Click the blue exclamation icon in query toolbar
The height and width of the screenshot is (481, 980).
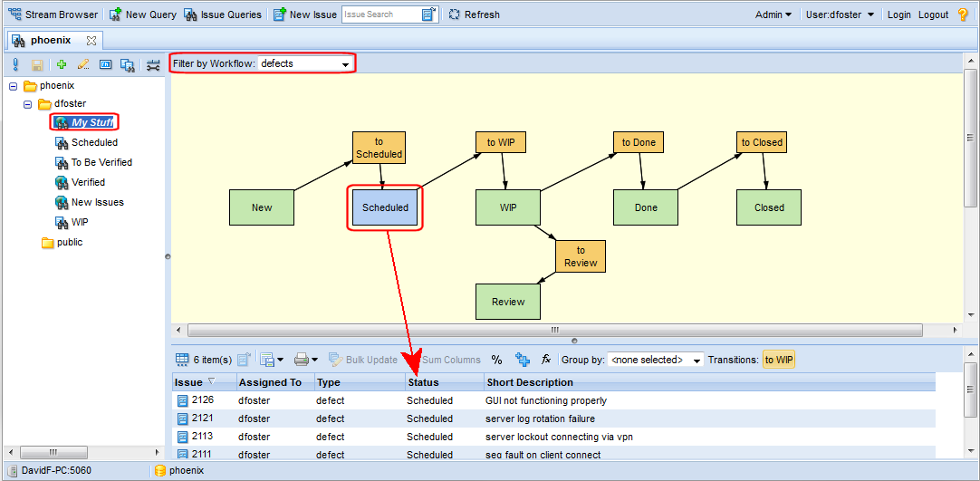[x=15, y=64]
